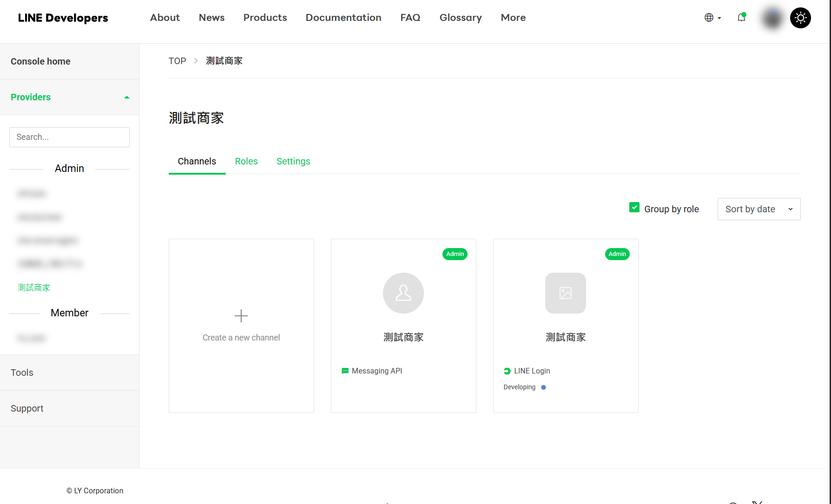831x504 pixels.
Task: Click the Developing status text
Action: tap(520, 387)
